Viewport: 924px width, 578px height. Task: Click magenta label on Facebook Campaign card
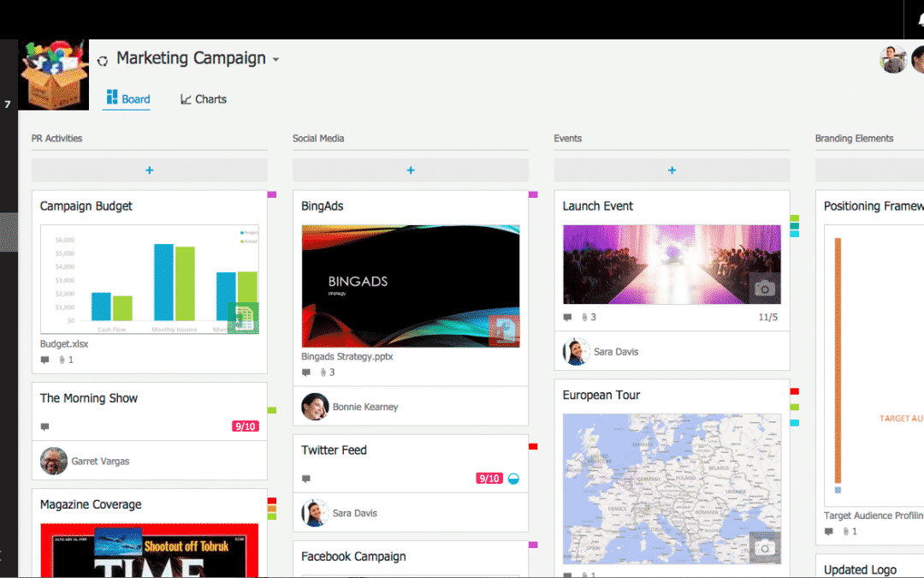(x=533, y=545)
